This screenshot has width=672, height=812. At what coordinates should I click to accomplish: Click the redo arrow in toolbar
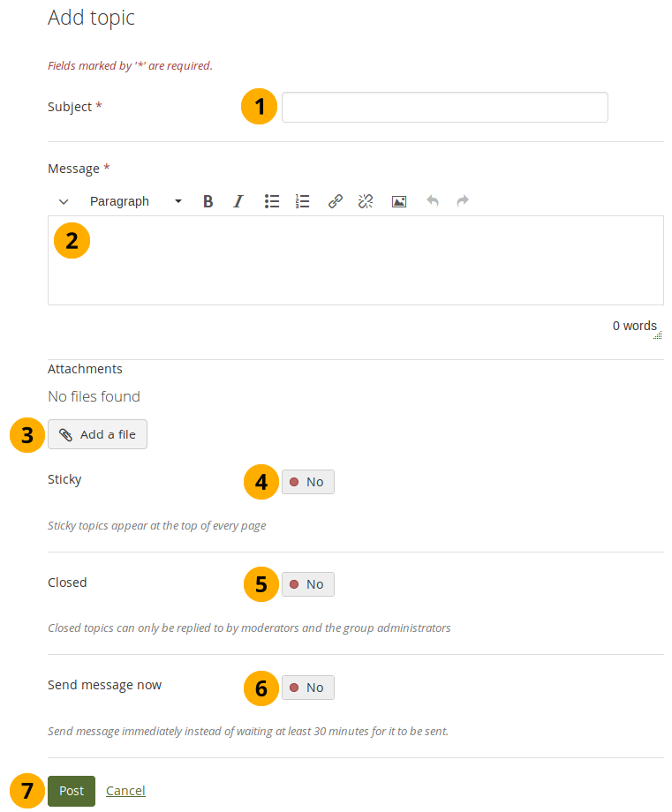(x=463, y=201)
